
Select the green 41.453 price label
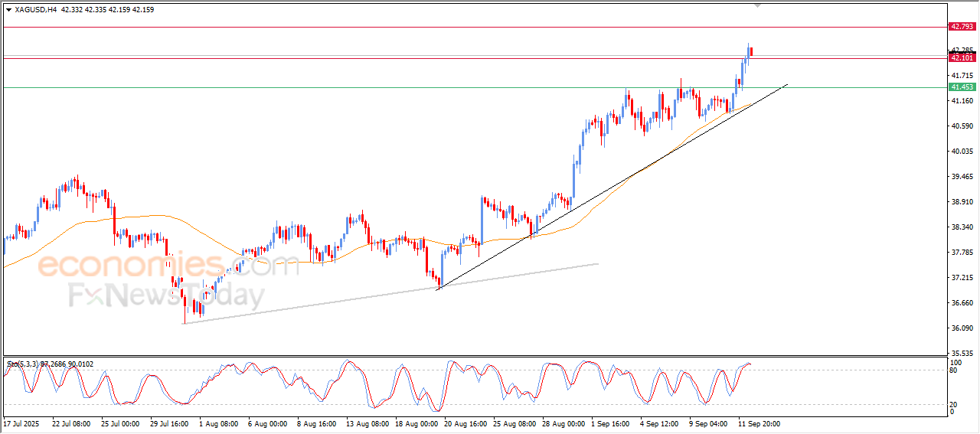click(962, 87)
